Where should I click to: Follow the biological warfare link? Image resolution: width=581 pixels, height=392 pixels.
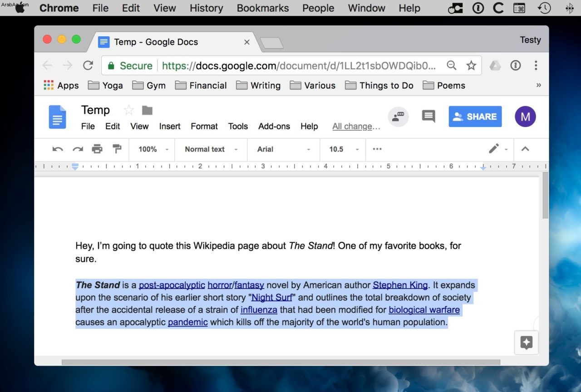point(424,310)
